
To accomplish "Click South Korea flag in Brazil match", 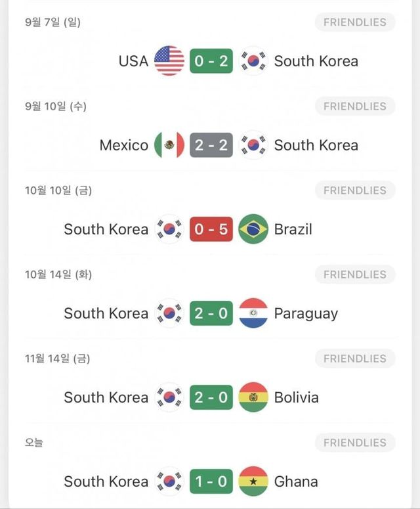I will coord(169,229).
